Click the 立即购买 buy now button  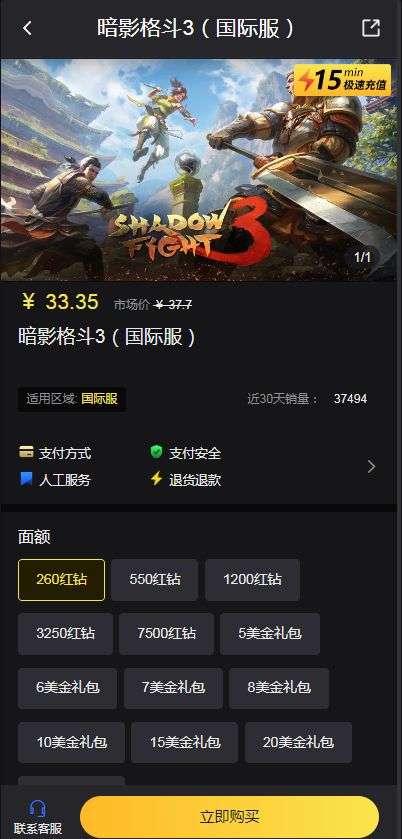click(229, 817)
